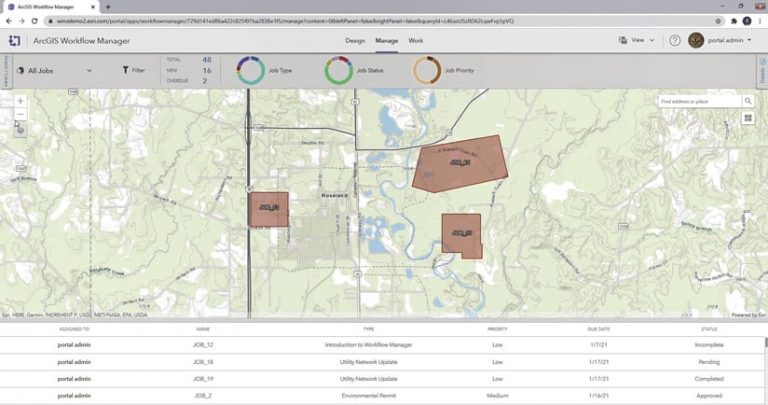Image resolution: width=768 pixels, height=405 pixels.
Task: Click the Filter button
Action: tap(133, 70)
